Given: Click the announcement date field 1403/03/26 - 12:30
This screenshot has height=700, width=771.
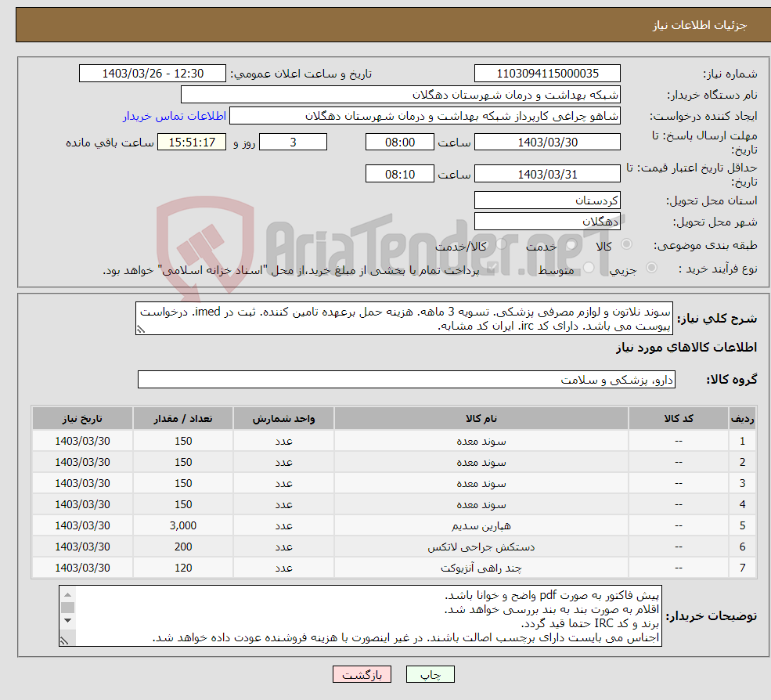Looking at the screenshot, I should 153,74.
